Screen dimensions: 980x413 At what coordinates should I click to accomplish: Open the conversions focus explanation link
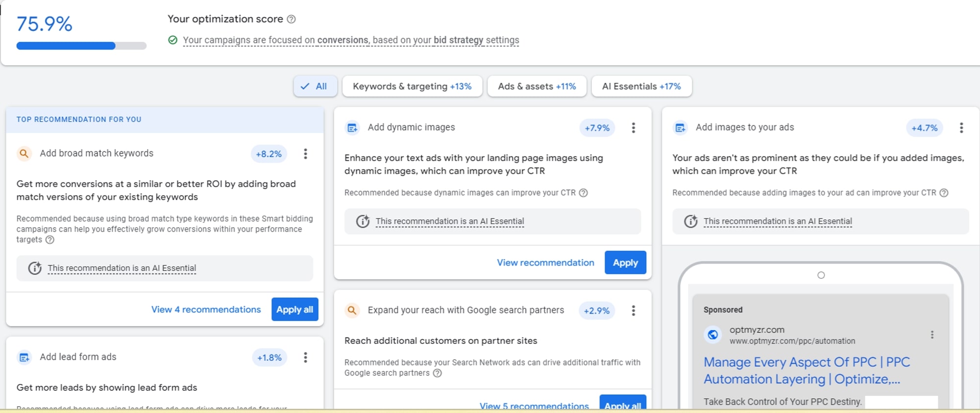coord(351,40)
